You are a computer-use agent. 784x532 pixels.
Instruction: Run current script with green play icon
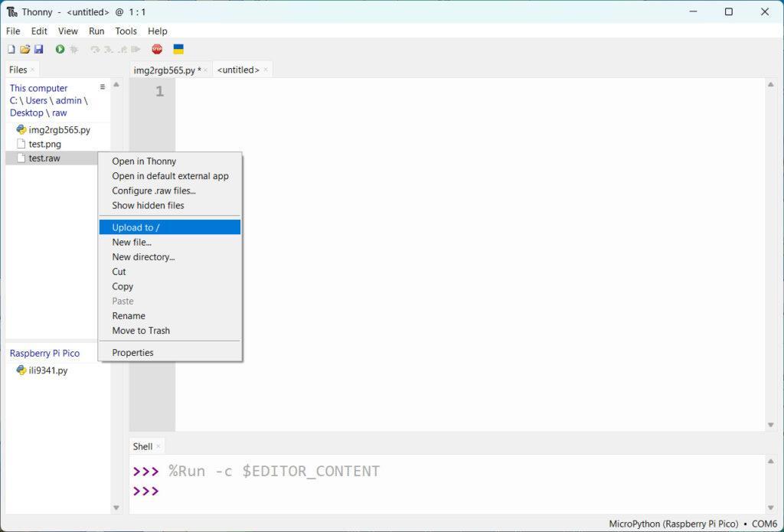(60, 49)
